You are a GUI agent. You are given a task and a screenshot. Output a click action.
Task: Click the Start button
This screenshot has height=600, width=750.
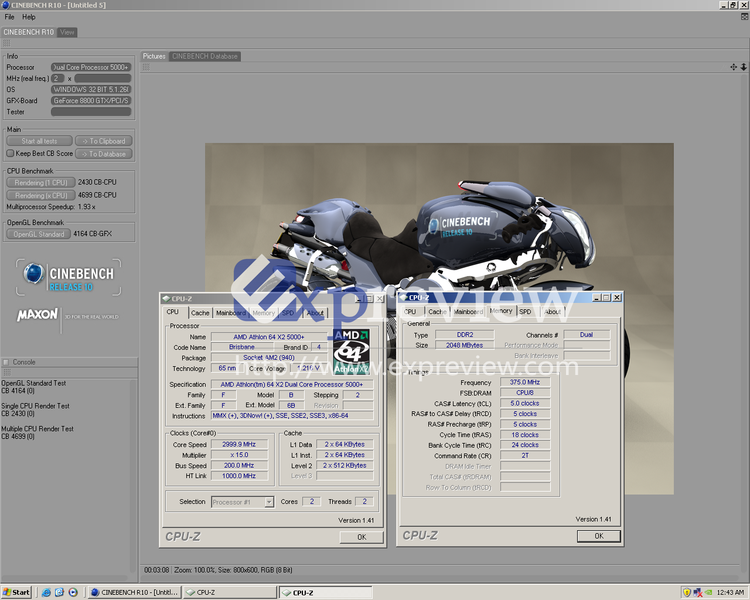16,592
